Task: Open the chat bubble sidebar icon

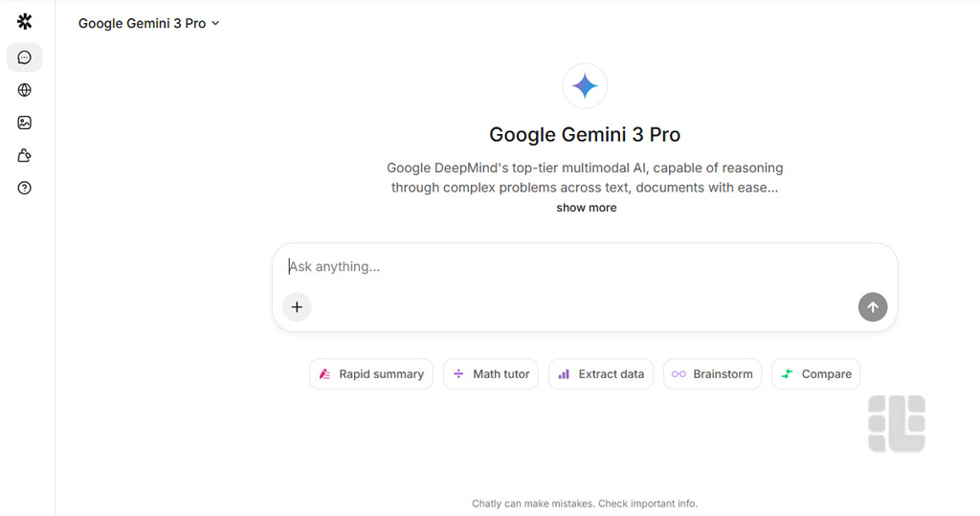Action: (25, 57)
